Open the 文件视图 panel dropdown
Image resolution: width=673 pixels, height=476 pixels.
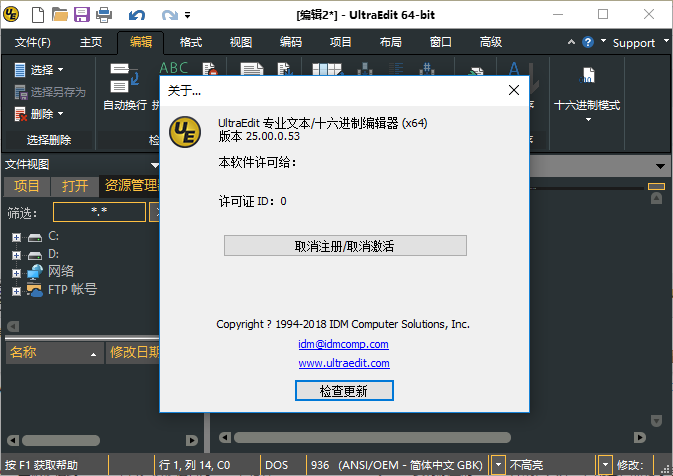click(154, 165)
